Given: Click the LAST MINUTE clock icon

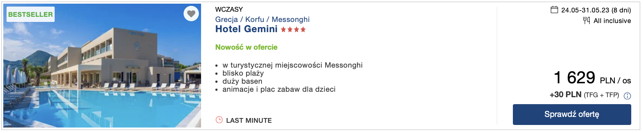Looking at the screenshot, I should pos(219,120).
